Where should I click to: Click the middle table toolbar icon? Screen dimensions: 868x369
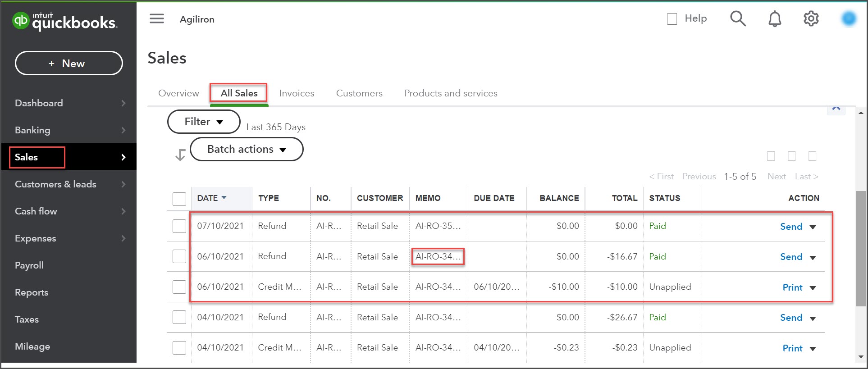click(791, 156)
